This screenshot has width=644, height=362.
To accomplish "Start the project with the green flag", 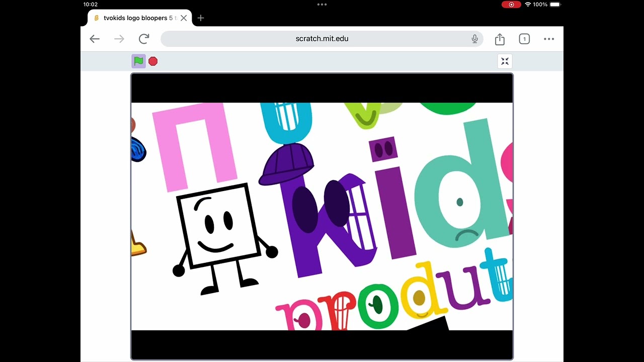I will click(138, 61).
